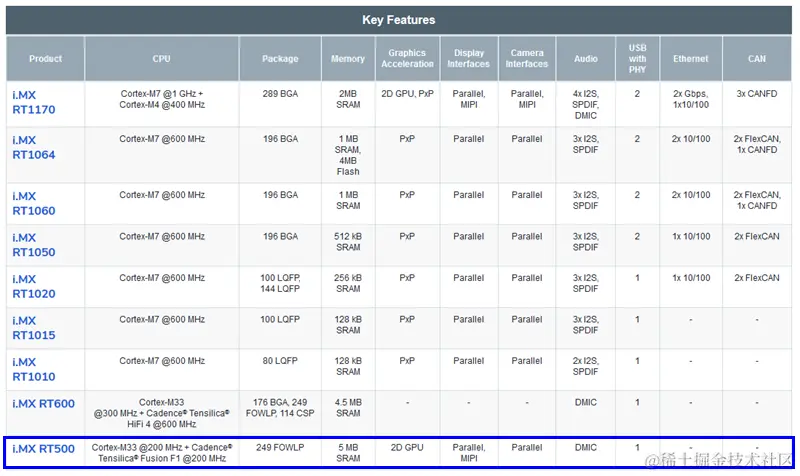Open the i.MX RT1060 product link
This screenshot has height=476, width=800.
pos(34,204)
